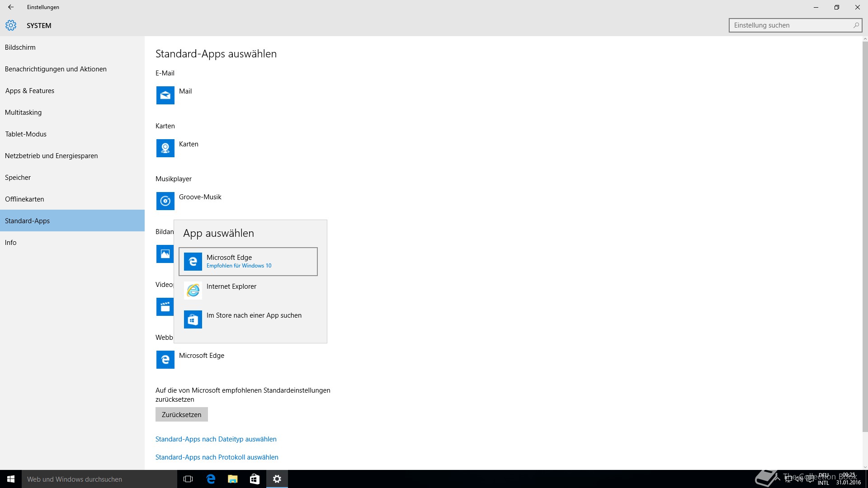The width and height of the screenshot is (868, 488).
Task: Click the Settings taskbar icon
Action: point(277,479)
